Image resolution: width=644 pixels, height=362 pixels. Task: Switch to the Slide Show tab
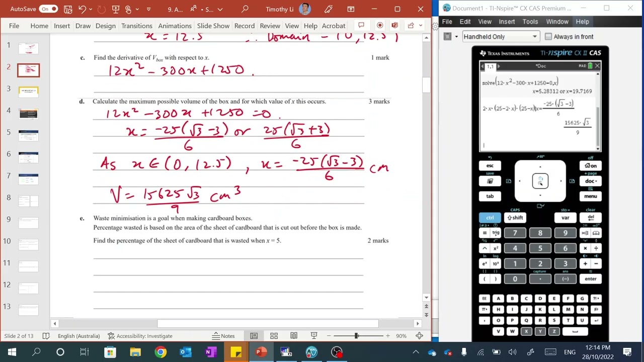click(213, 26)
